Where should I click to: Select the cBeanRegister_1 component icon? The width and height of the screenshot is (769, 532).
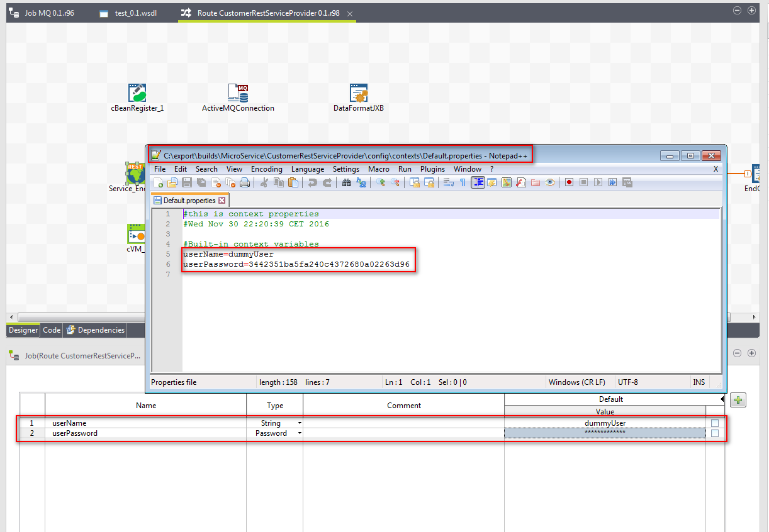(137, 93)
